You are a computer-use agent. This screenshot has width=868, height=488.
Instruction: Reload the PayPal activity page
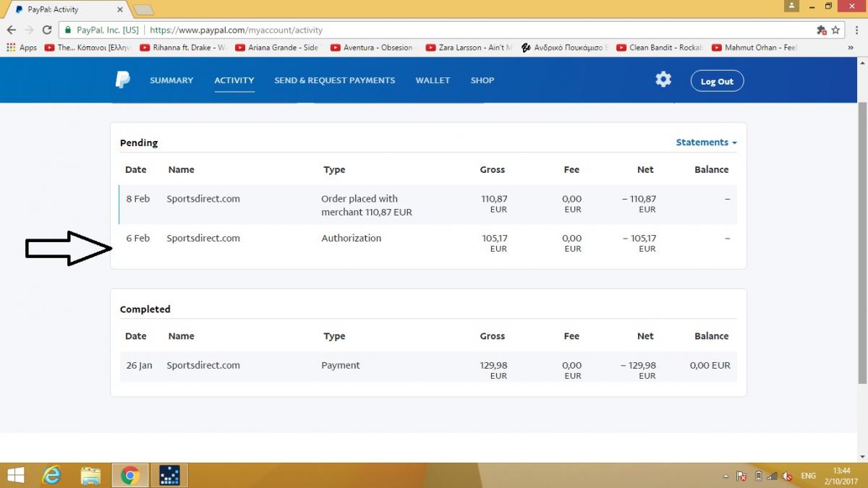tap(47, 30)
